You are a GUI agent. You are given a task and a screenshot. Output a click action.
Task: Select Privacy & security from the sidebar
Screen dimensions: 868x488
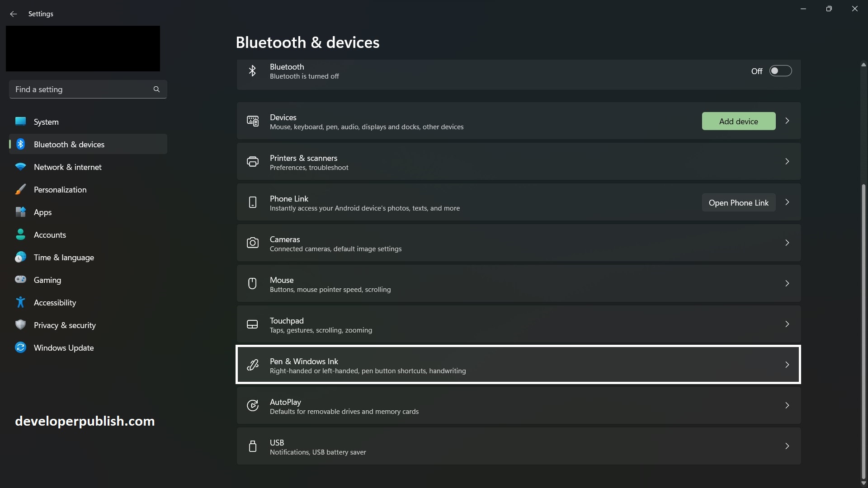tap(65, 325)
